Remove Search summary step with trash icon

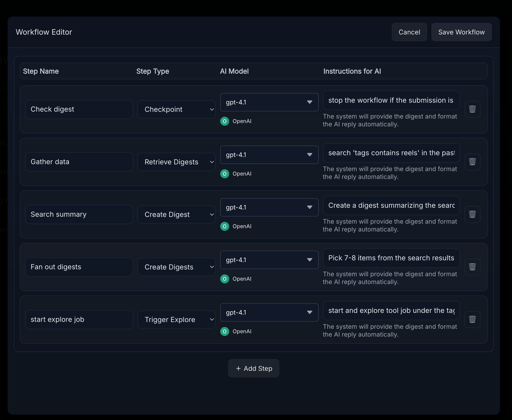(x=472, y=214)
